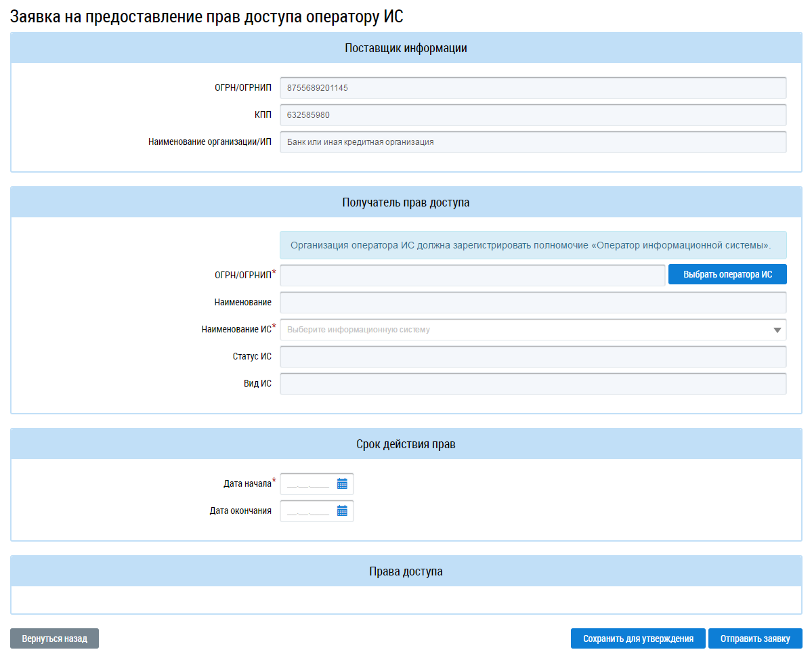Image resolution: width=812 pixels, height=654 pixels.
Task: Click the КПП field showing 632585980
Action: click(x=532, y=115)
